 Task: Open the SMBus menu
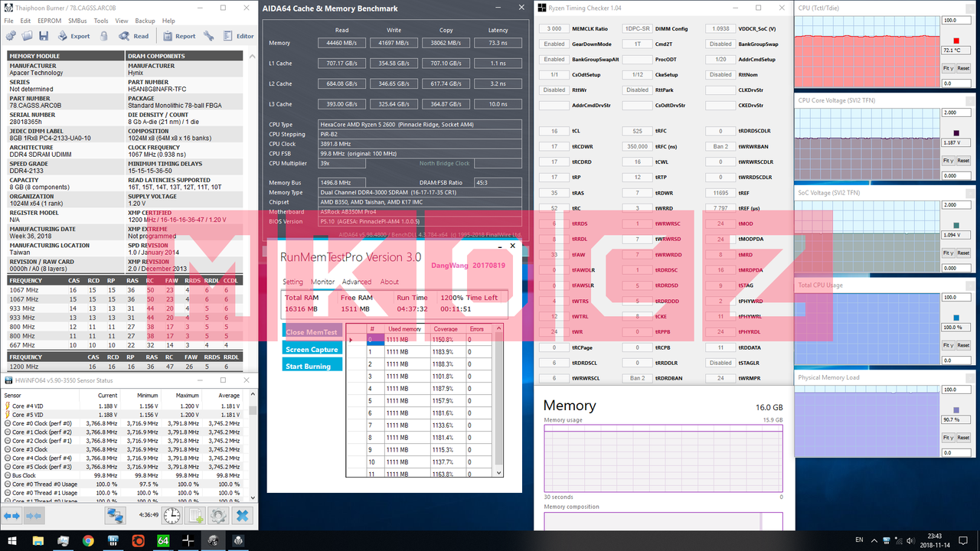coord(77,21)
